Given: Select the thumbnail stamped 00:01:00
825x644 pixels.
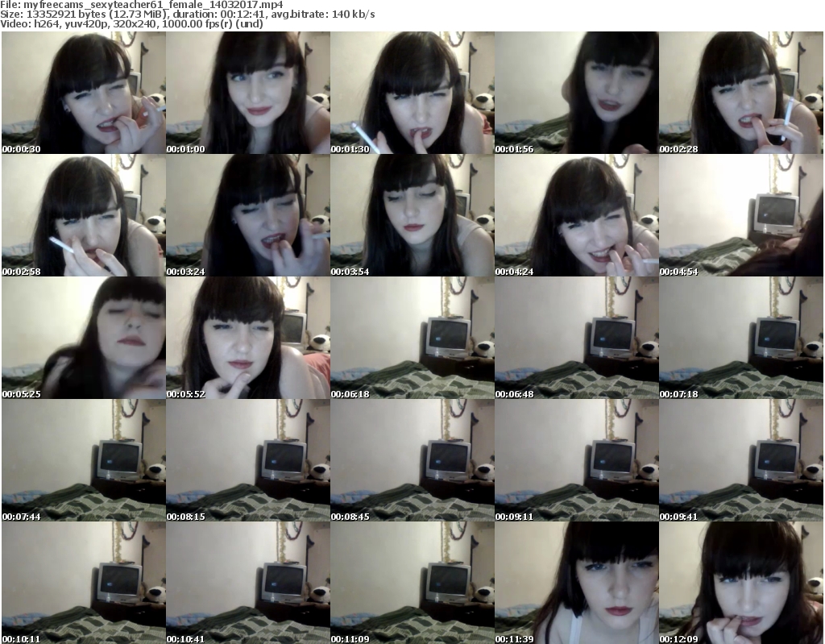Looking at the screenshot, I should [248, 93].
